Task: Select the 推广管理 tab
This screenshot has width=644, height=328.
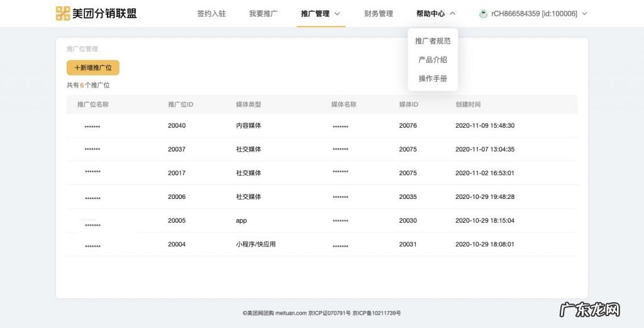Action: click(315, 14)
